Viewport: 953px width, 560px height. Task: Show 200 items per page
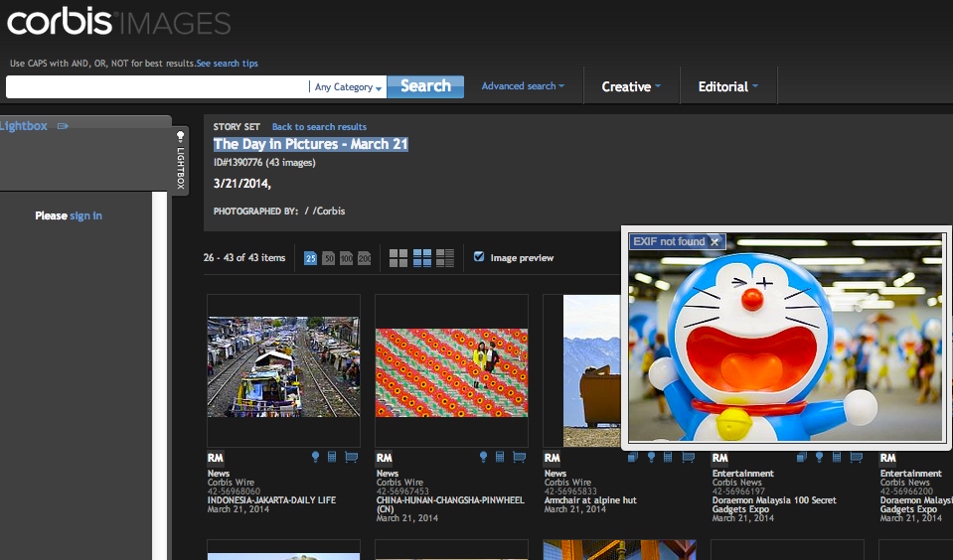(365, 258)
